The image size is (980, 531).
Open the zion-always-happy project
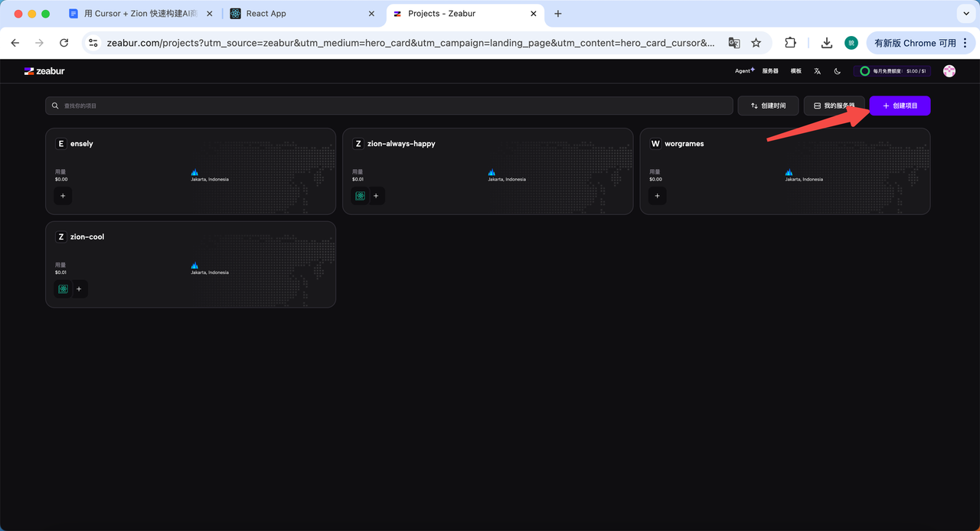488,171
